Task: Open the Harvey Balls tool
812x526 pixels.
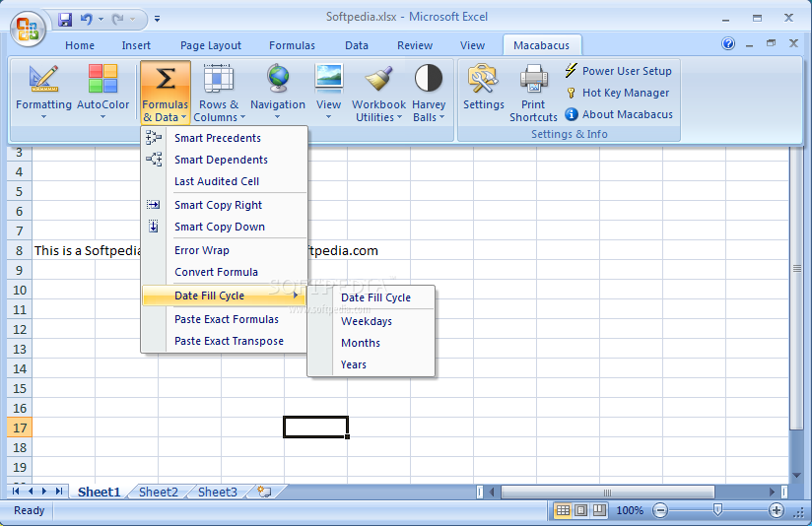Action: click(429, 93)
